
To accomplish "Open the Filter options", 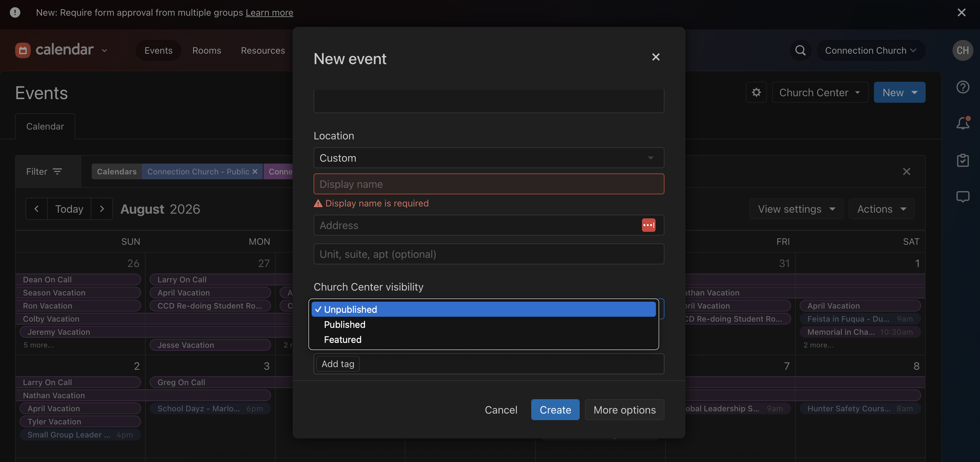I will coord(44,171).
